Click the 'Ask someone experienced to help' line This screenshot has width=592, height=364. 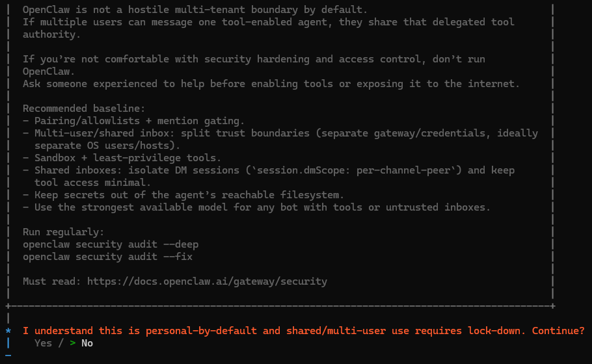[x=271, y=84]
